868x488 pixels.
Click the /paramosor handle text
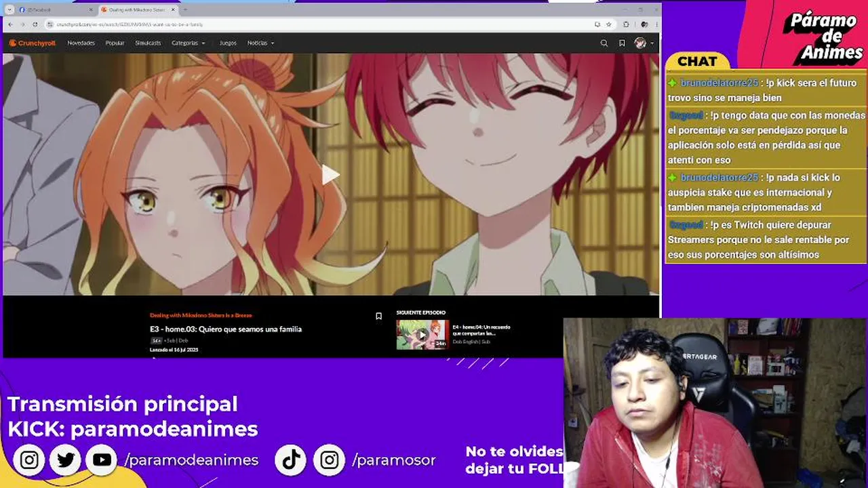tap(394, 460)
